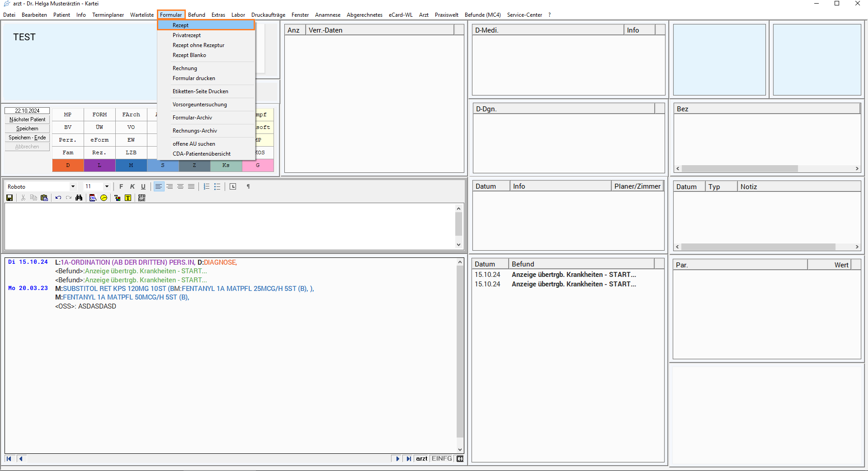Image resolution: width=868 pixels, height=471 pixels.
Task: Jump to last entry navigation arrow
Action: (x=409, y=458)
